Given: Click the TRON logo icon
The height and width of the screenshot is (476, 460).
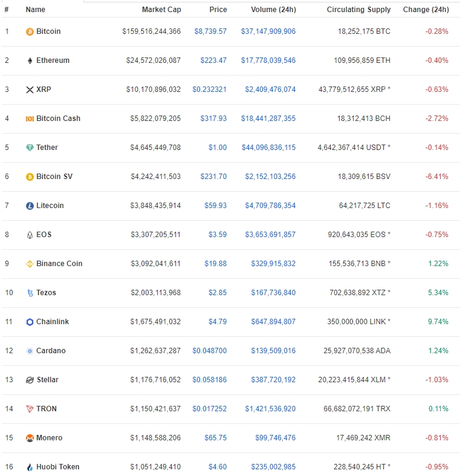Looking at the screenshot, I should (x=30, y=409).
